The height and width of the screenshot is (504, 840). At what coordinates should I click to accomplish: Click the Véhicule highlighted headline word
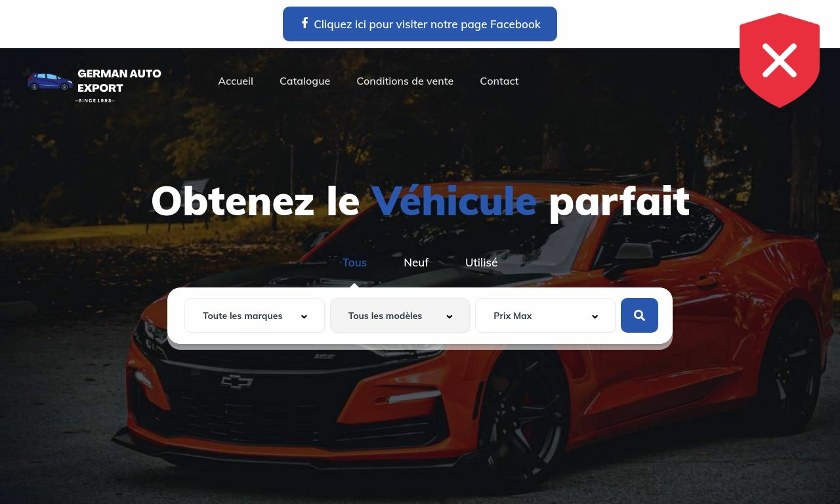pyautogui.click(x=454, y=201)
